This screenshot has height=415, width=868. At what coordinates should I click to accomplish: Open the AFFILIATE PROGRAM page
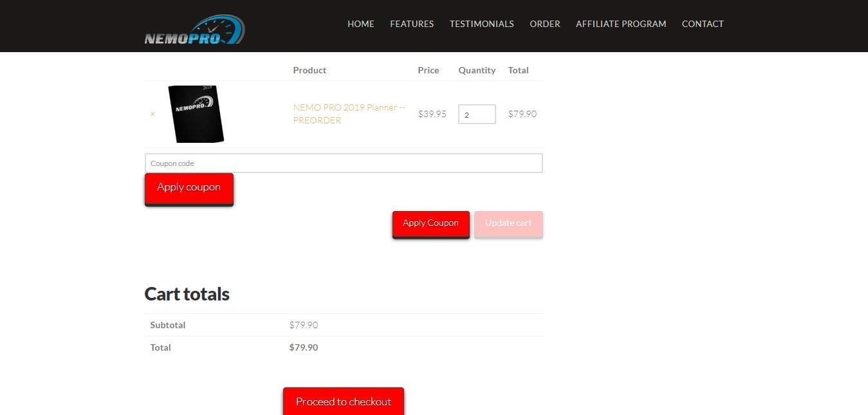tap(621, 24)
